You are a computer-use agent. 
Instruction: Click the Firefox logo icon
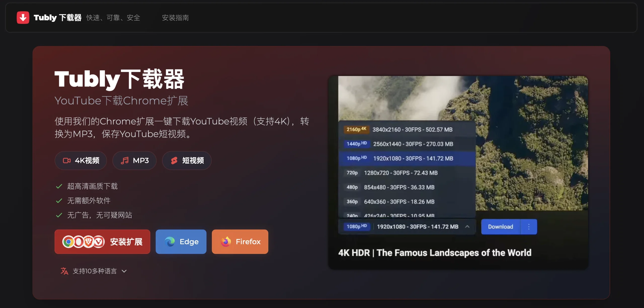tap(226, 242)
